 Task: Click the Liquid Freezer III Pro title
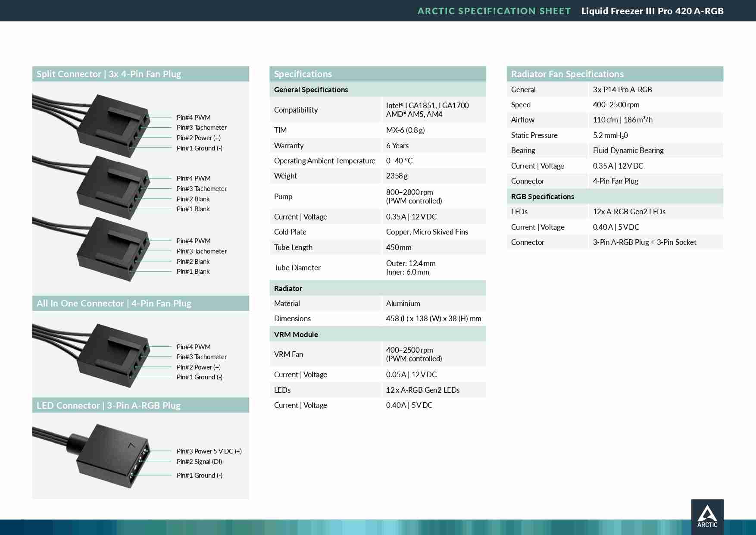(652, 11)
